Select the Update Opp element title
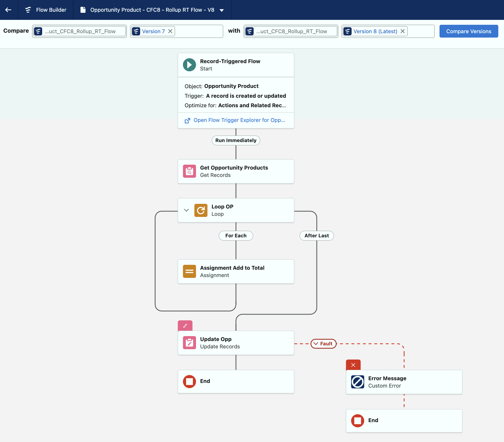 tap(216, 339)
